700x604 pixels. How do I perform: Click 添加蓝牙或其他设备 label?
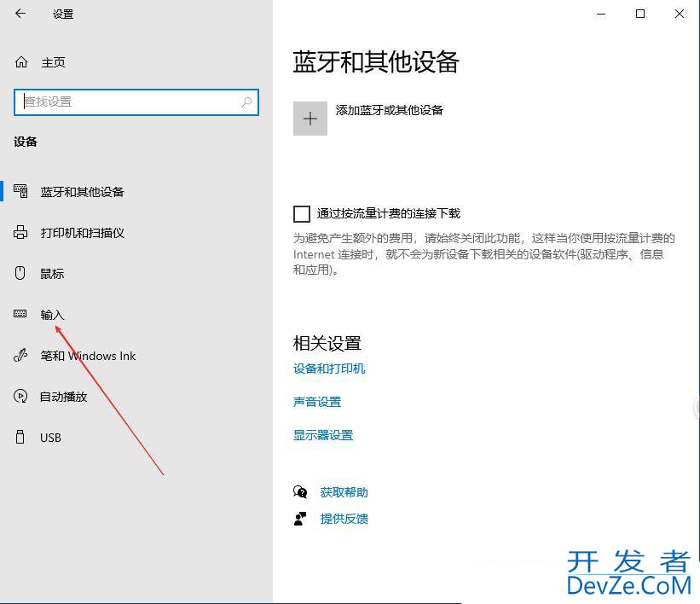(390, 110)
